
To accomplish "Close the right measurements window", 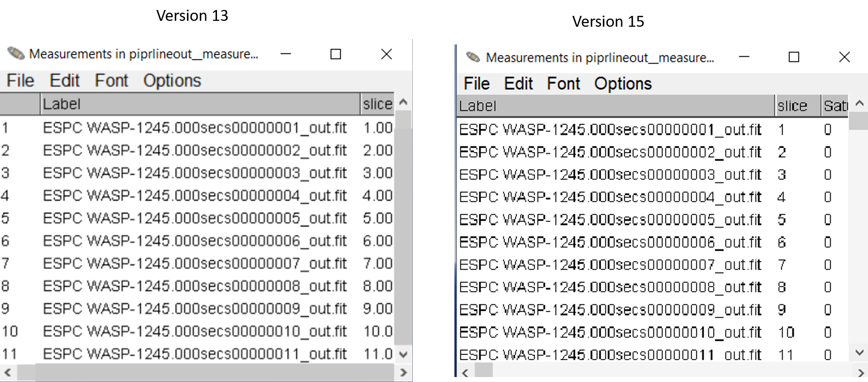I will [x=844, y=57].
